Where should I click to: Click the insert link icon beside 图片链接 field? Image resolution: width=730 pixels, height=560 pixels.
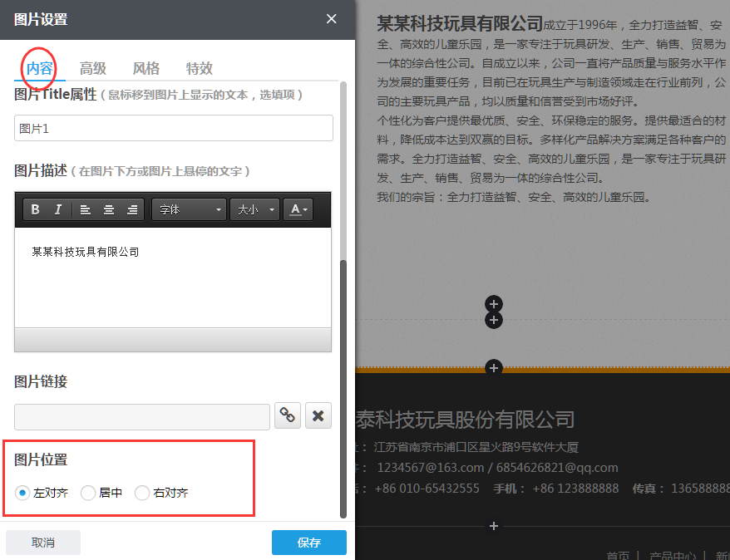(287, 415)
